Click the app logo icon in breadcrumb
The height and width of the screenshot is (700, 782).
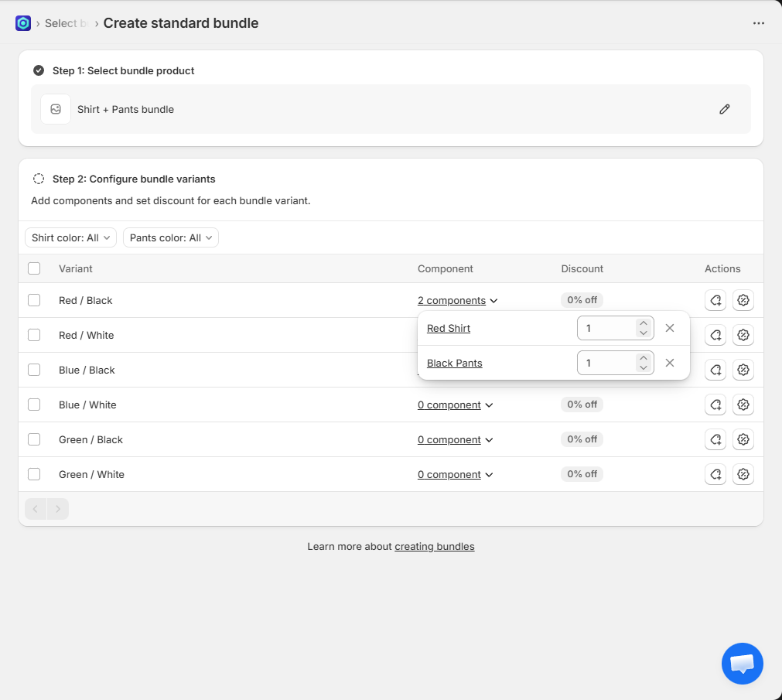[23, 23]
